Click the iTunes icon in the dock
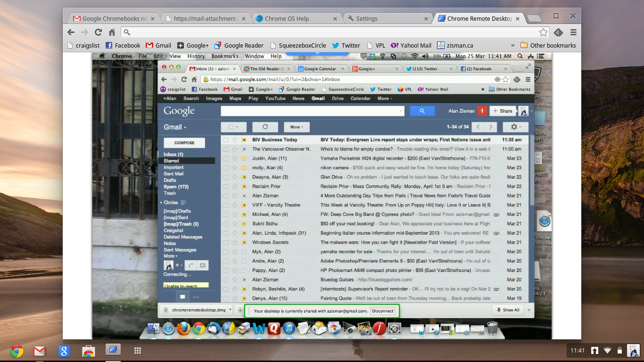 tap(289, 329)
